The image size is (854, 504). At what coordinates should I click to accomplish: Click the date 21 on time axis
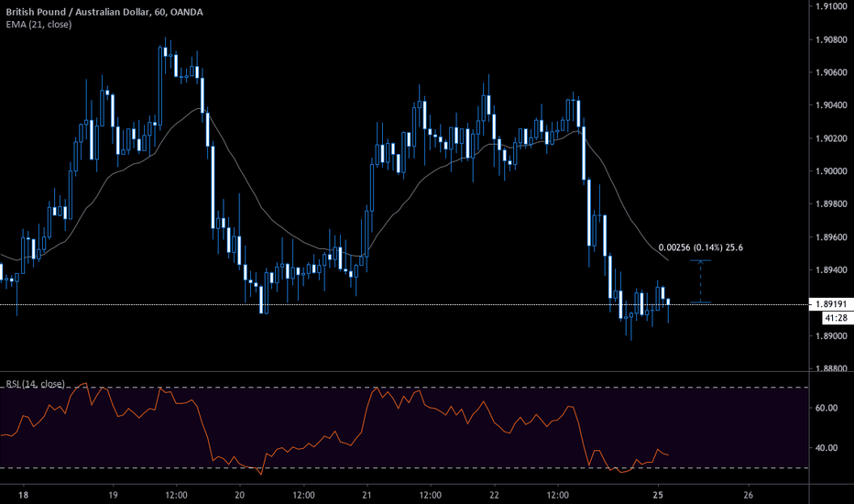pyautogui.click(x=367, y=493)
